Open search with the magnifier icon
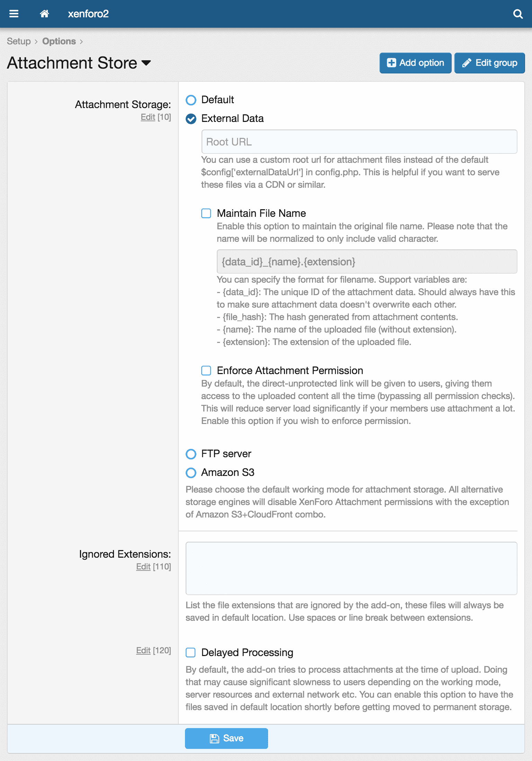This screenshot has height=761, width=532. tap(518, 14)
